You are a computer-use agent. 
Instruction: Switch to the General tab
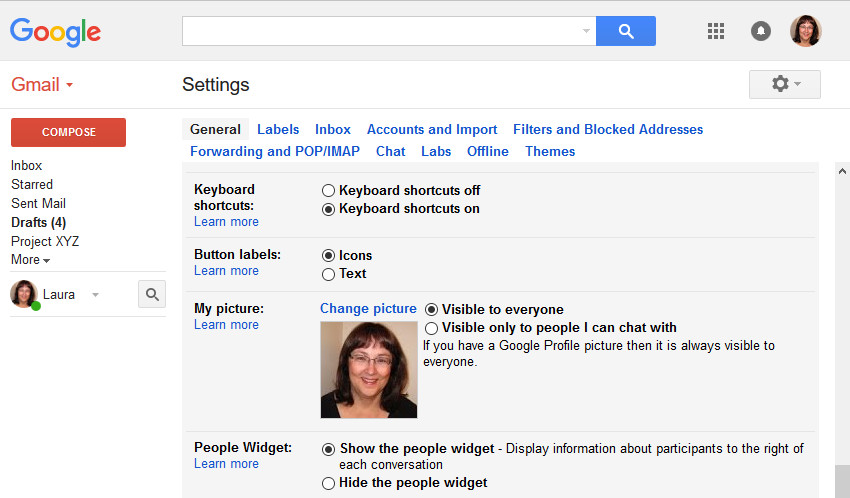tap(215, 130)
